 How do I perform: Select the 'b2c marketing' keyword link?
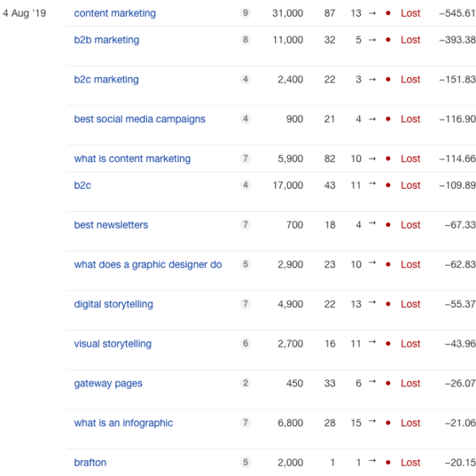[x=106, y=79]
